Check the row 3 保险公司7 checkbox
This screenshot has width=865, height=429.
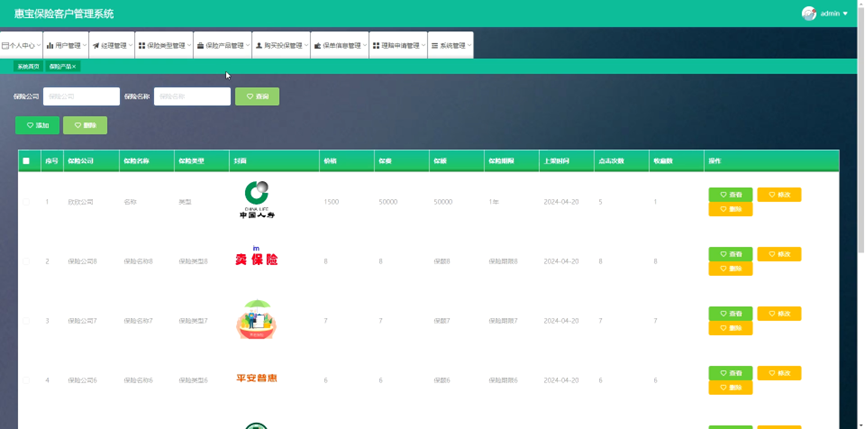point(26,321)
